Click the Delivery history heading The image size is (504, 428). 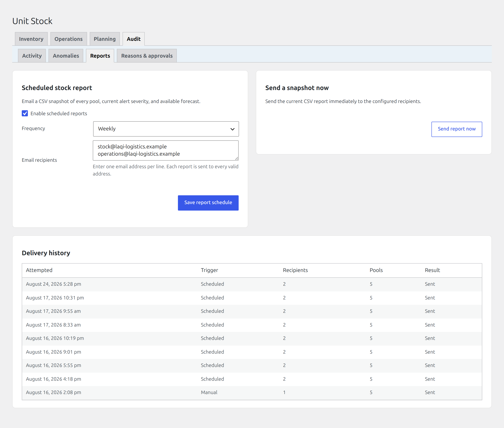[46, 253]
